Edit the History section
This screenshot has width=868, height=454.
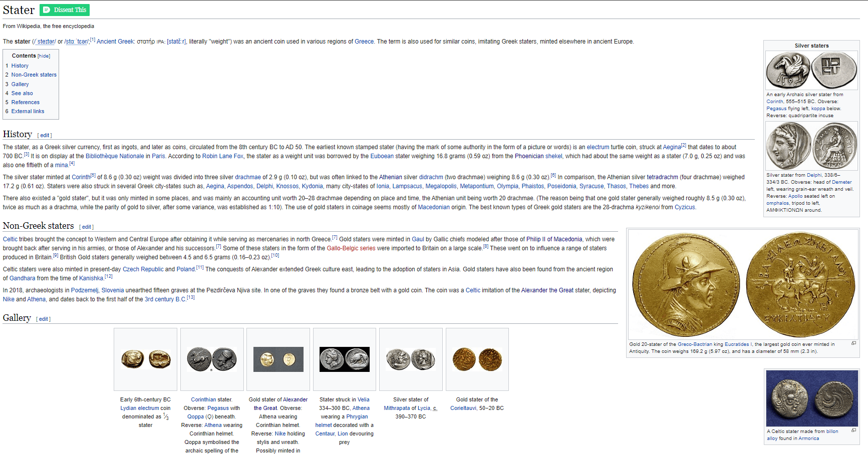click(45, 135)
